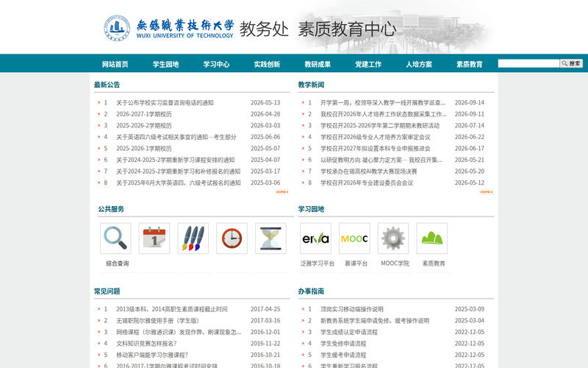Screen dimensions: 588x368
Task: Click the 最新公告 section heading
Action: (x=107, y=85)
